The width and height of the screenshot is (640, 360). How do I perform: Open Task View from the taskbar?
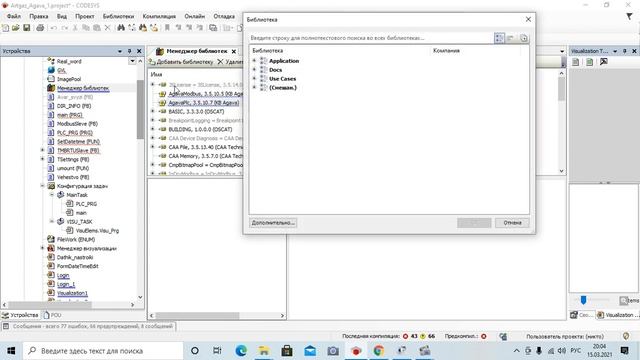click(x=217, y=351)
